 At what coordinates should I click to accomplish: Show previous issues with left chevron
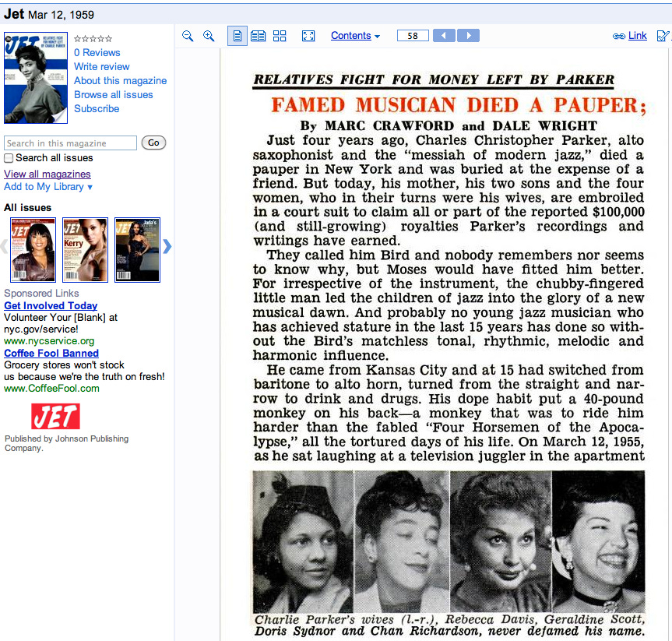(4, 247)
